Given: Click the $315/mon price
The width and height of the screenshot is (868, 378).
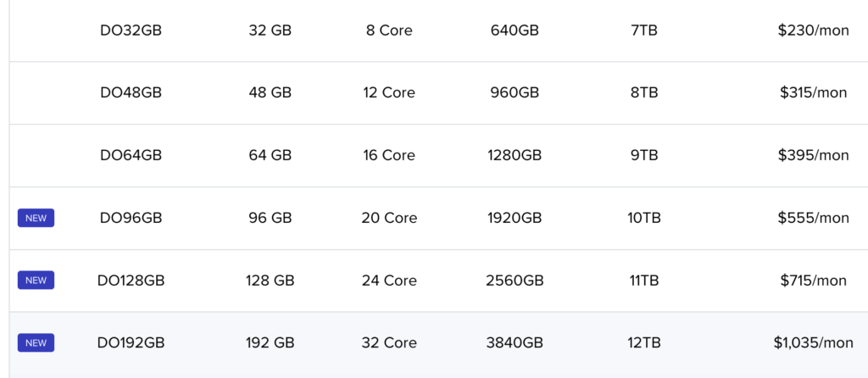Looking at the screenshot, I should 813,92.
